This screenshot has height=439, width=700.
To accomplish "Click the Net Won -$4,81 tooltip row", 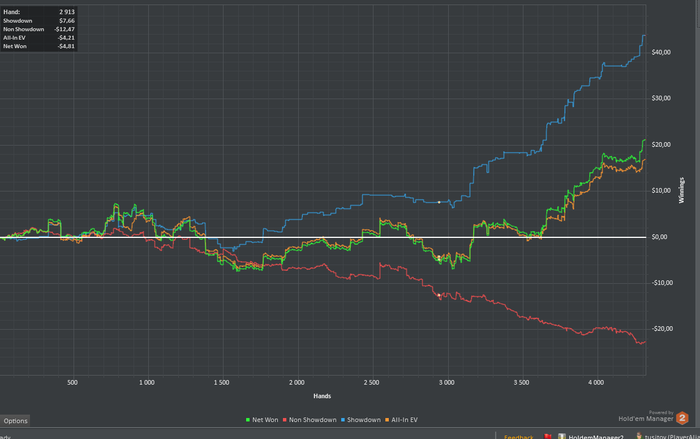I will [39, 46].
